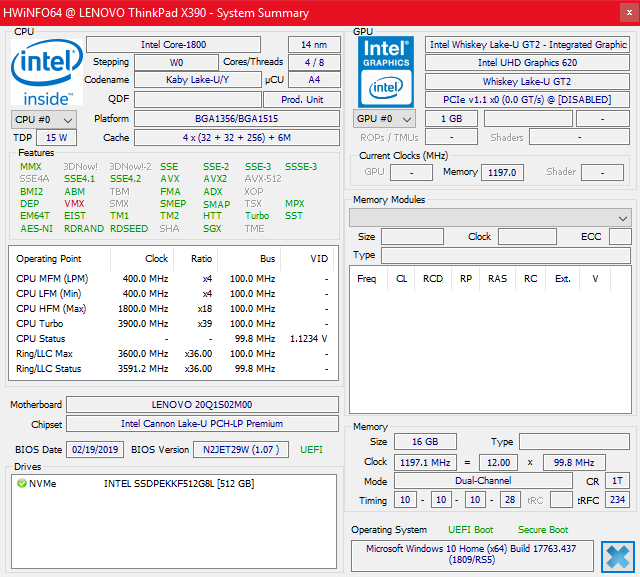Click the BIOS Date 02/19/2019 field

95,450
